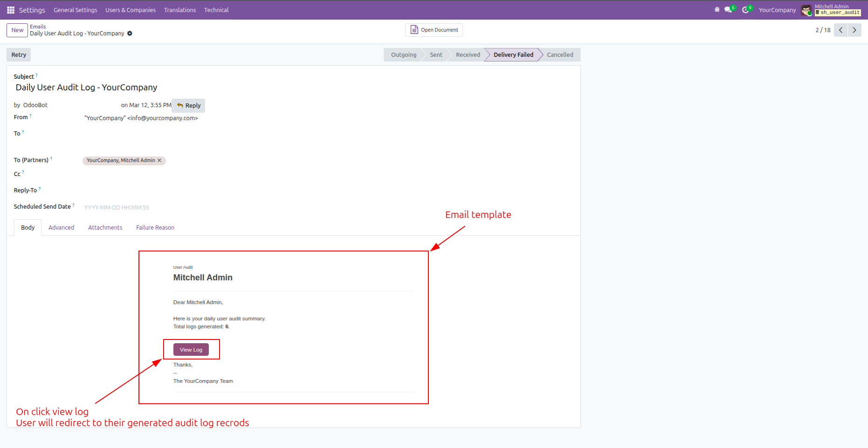Open the apps grid home menu

pyautogui.click(x=11, y=10)
